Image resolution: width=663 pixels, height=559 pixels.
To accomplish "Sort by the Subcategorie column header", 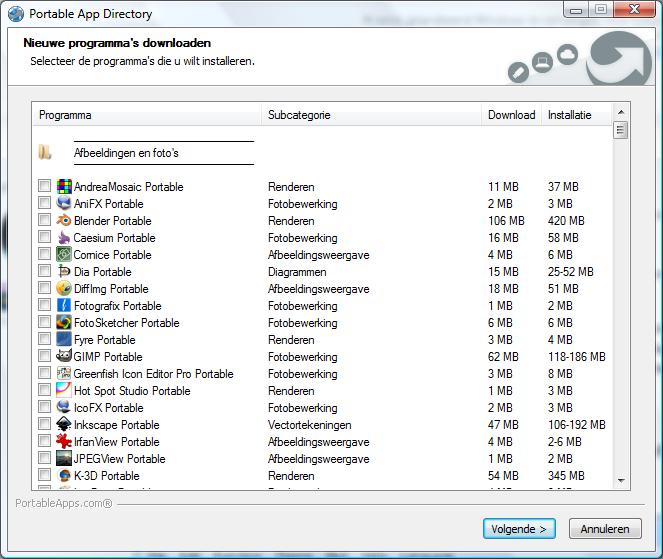I will (x=372, y=115).
